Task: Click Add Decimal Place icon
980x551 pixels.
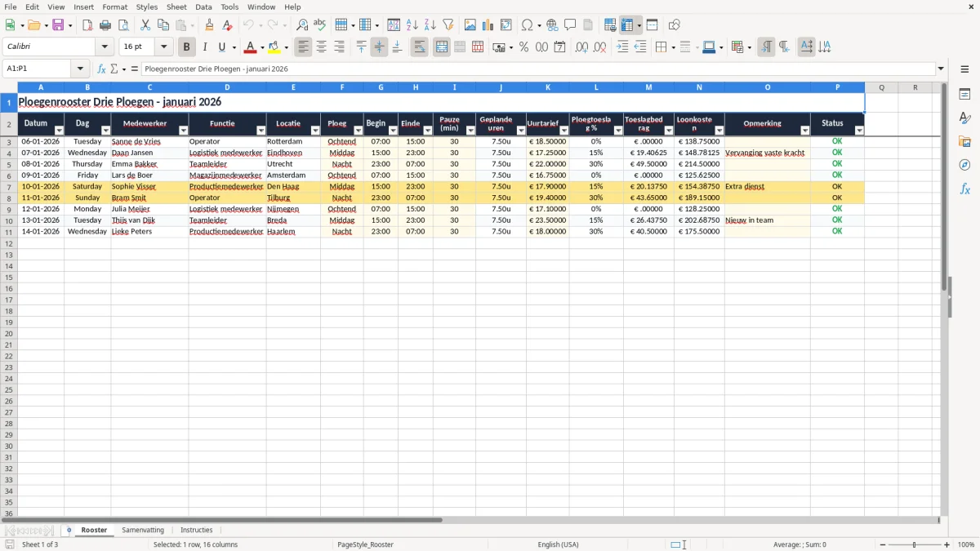Action: [582, 47]
